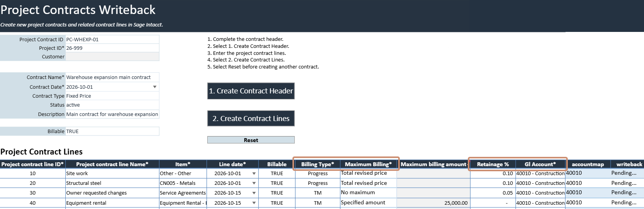Select the Maximum Billing column header
The image size is (644, 209).
[x=368, y=164]
